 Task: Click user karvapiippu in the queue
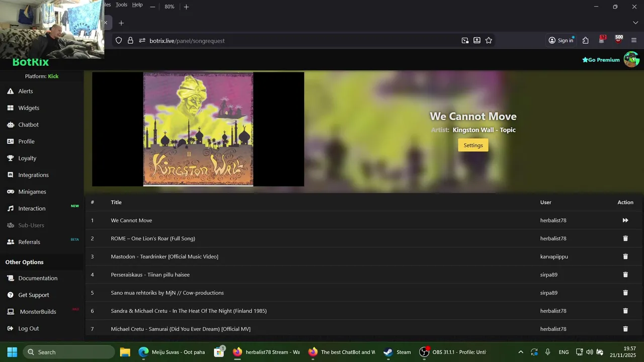coord(554,256)
